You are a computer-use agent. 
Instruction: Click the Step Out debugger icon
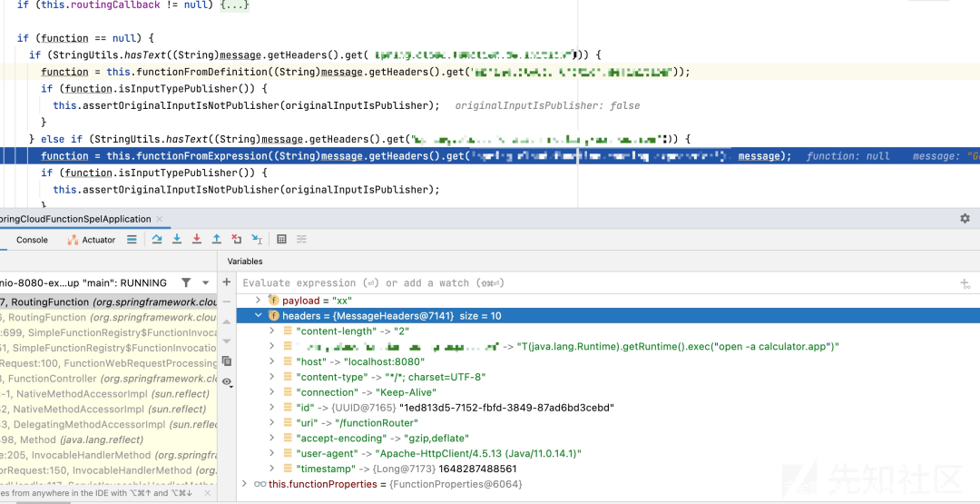[x=217, y=240]
